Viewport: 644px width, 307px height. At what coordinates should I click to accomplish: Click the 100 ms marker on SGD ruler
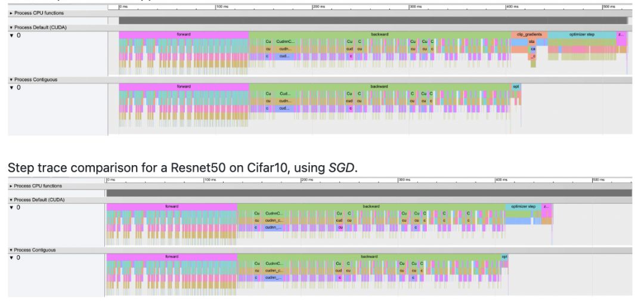coord(210,180)
